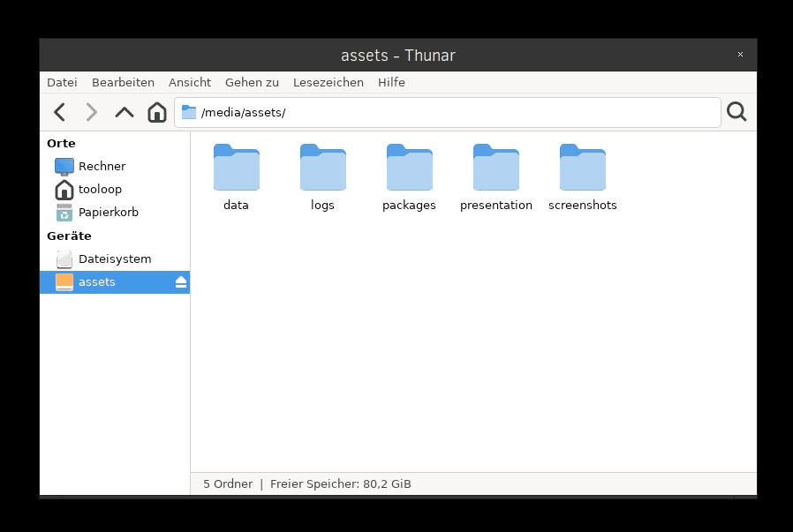Open the screenshots folder
The image size is (793, 532).
click(582, 168)
